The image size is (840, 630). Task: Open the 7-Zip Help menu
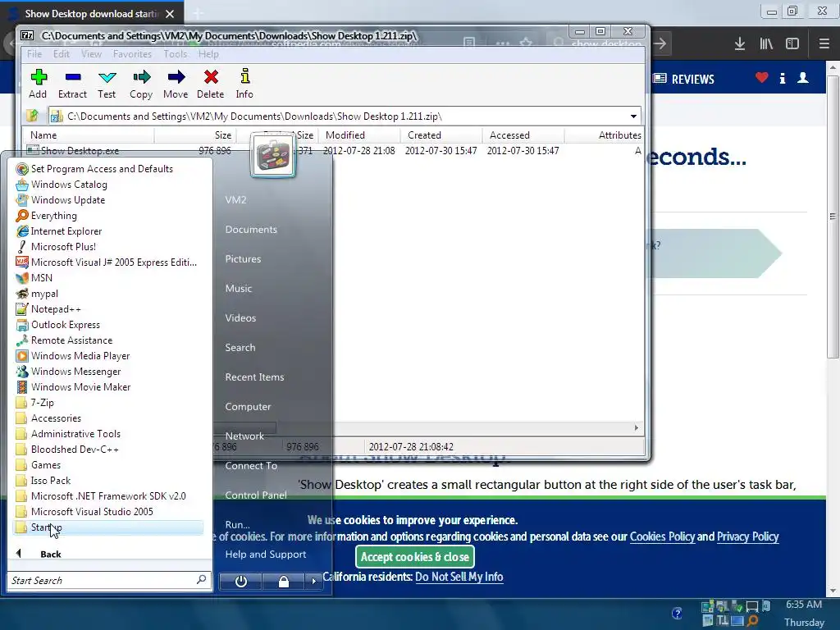click(x=208, y=54)
